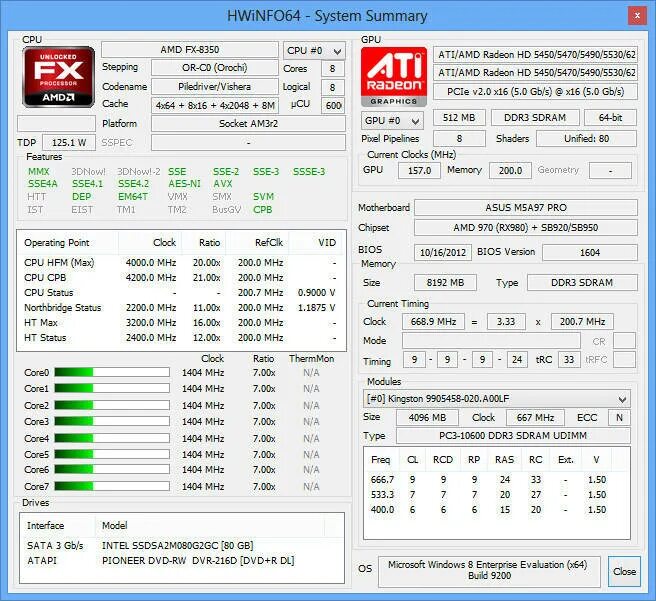
Task: Click the RefClk column header
Action: coord(257,243)
